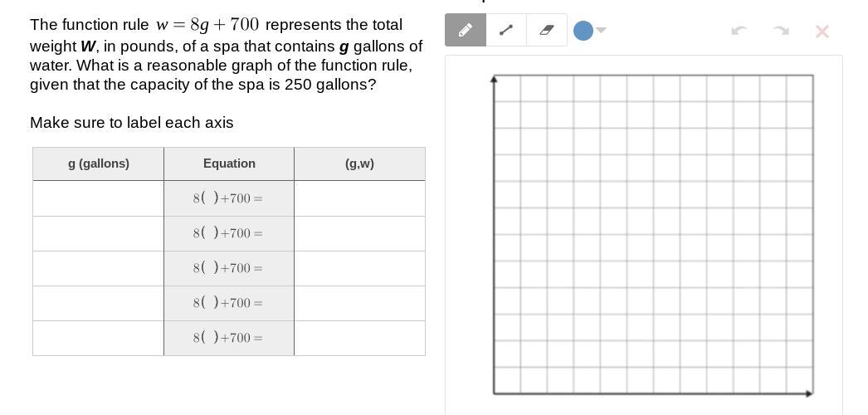Click the Equation column header
This screenshot has width=868, height=415.
tap(229, 164)
